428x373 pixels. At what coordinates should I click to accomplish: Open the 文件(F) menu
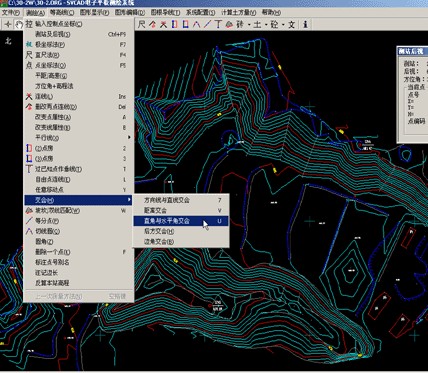click(11, 13)
